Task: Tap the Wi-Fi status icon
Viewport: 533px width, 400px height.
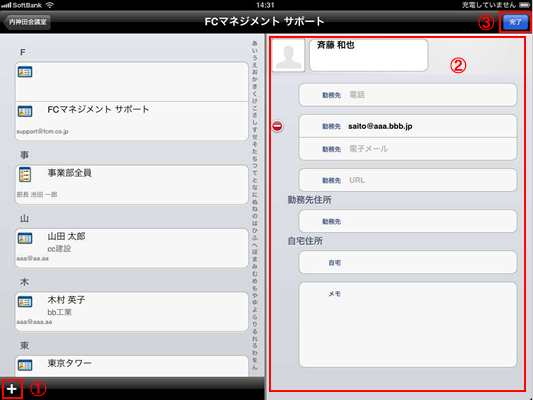Action: click(50, 5)
